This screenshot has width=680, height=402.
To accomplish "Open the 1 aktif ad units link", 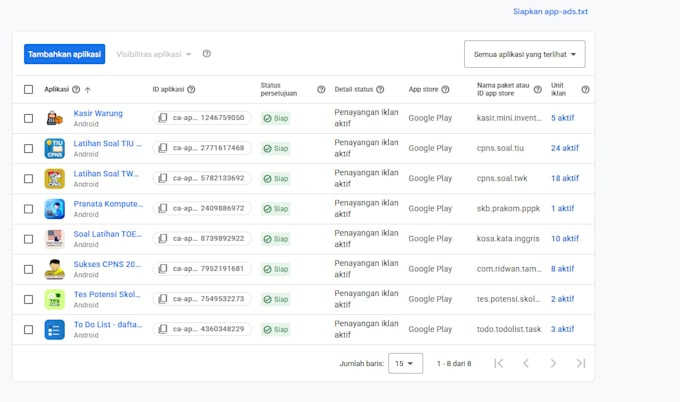I will click(562, 209).
